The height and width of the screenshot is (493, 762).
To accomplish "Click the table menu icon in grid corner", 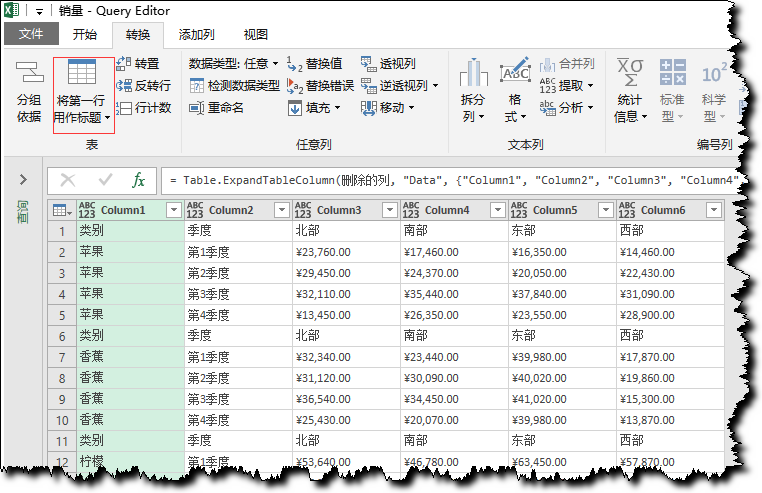I will (62, 211).
